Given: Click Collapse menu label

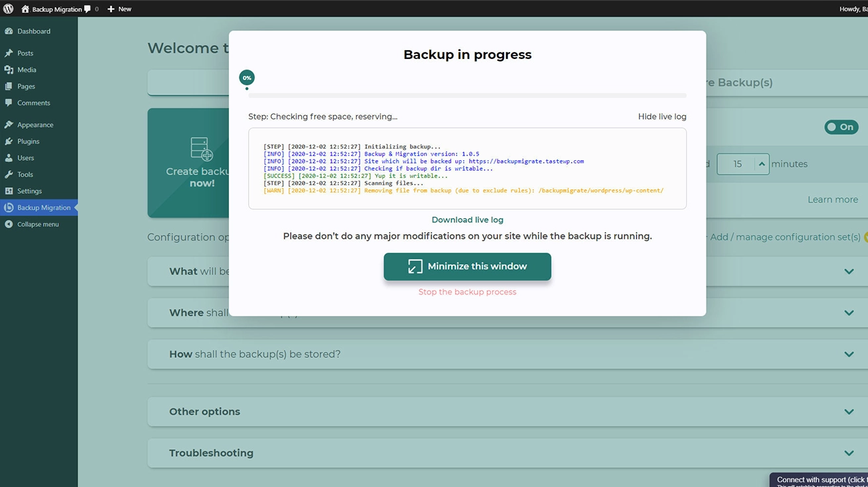Looking at the screenshot, I should [38, 224].
